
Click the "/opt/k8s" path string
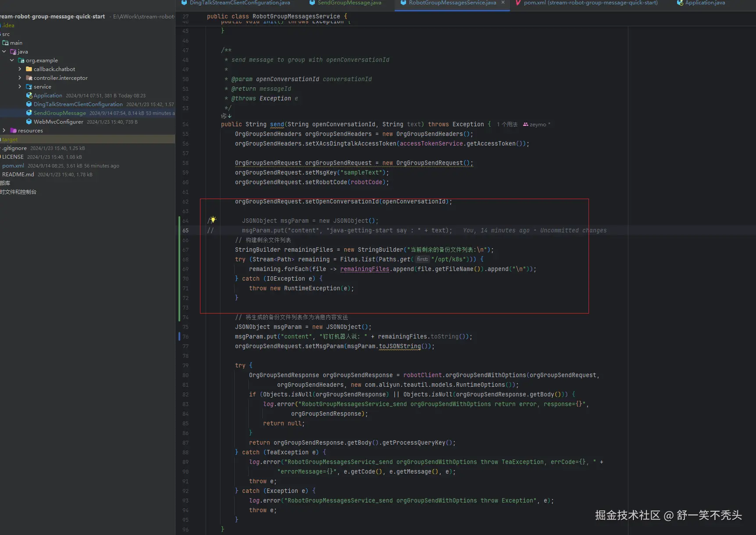[449, 260]
